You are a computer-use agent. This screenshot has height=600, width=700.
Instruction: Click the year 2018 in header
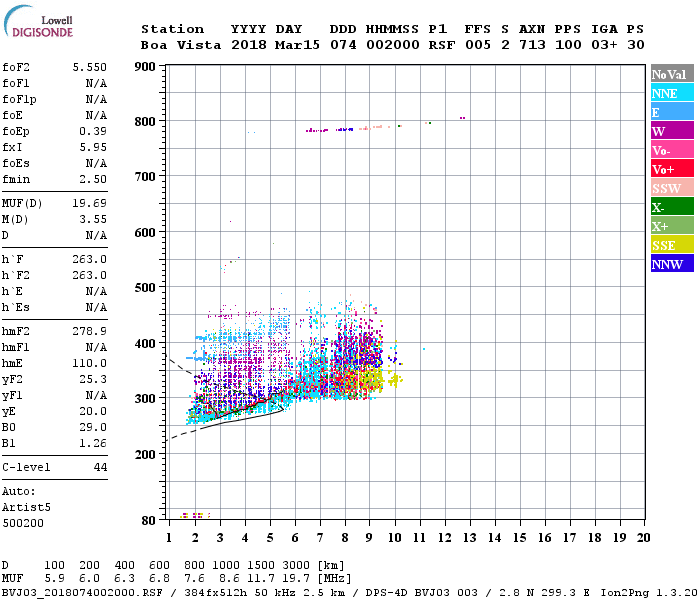[249, 45]
